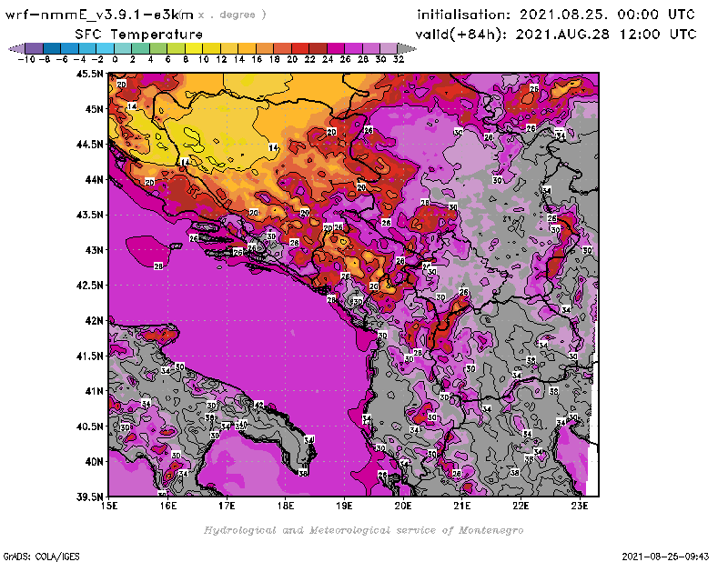The width and height of the screenshot is (728, 562).
Task: Click the '42.5N' latitude axis label
Action: click(x=89, y=286)
